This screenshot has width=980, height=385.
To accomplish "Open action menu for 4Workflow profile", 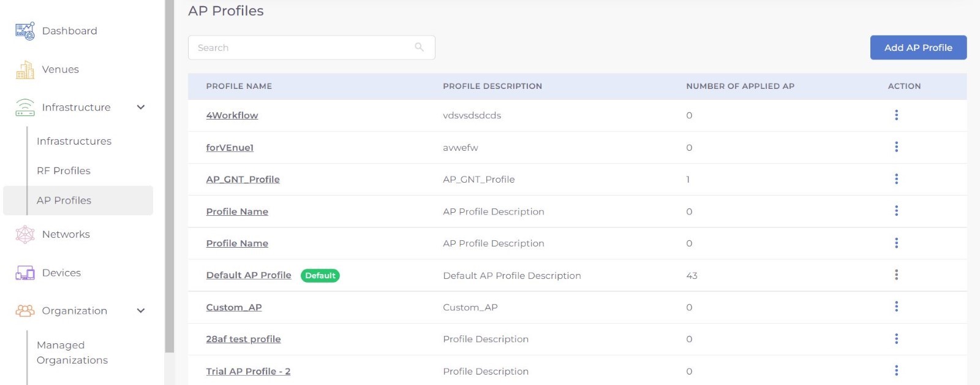I will click(x=896, y=115).
